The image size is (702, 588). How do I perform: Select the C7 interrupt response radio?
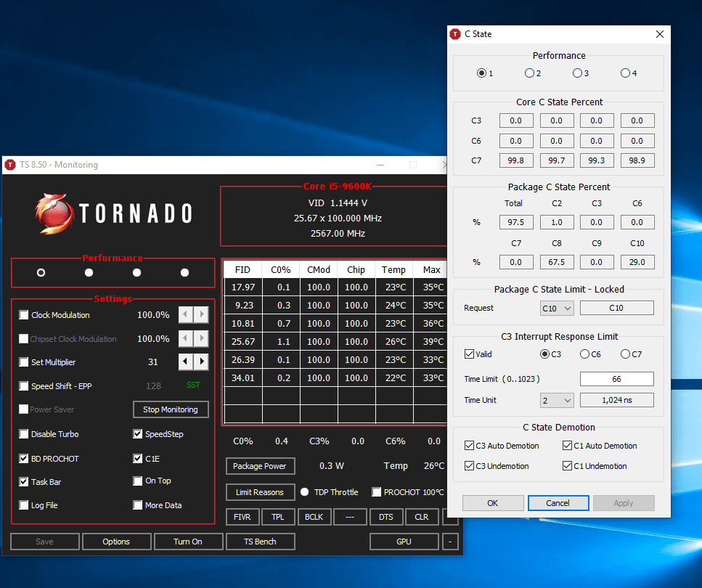tap(626, 354)
